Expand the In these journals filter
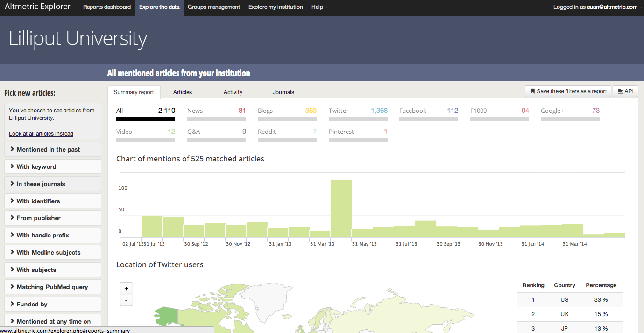644x333 pixels. pyautogui.click(x=53, y=184)
